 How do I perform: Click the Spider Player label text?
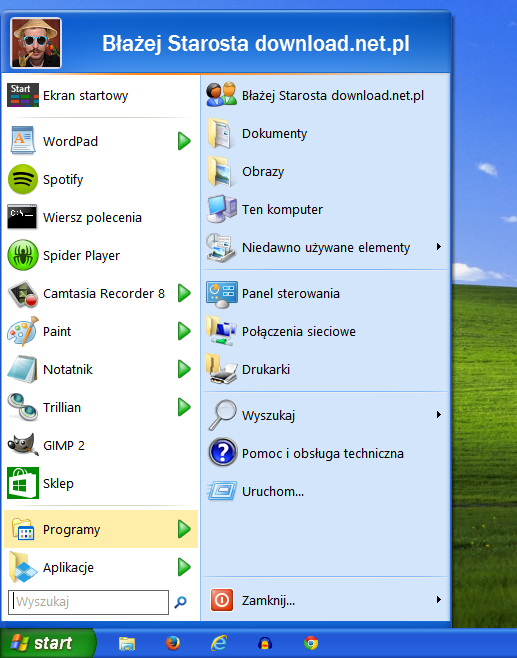81,256
